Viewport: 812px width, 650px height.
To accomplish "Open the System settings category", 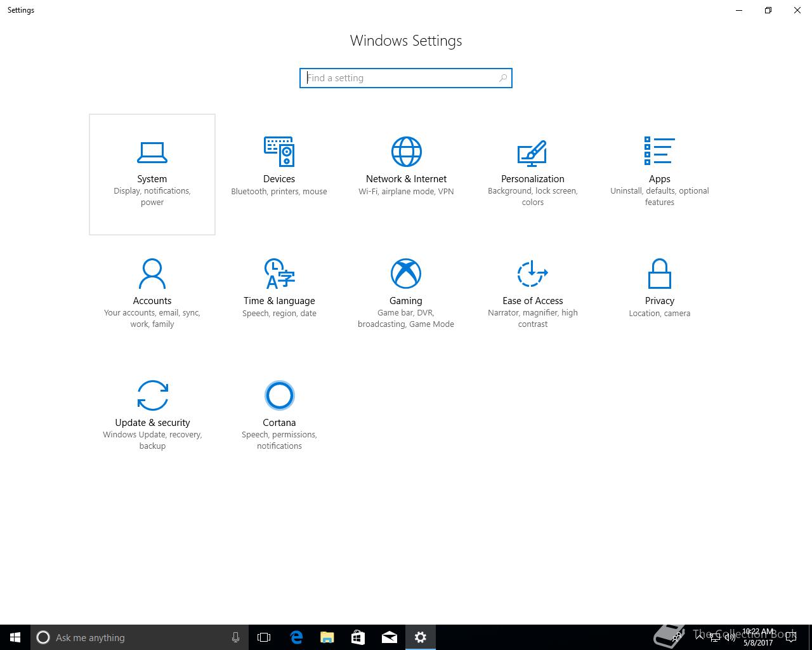I will 152,175.
